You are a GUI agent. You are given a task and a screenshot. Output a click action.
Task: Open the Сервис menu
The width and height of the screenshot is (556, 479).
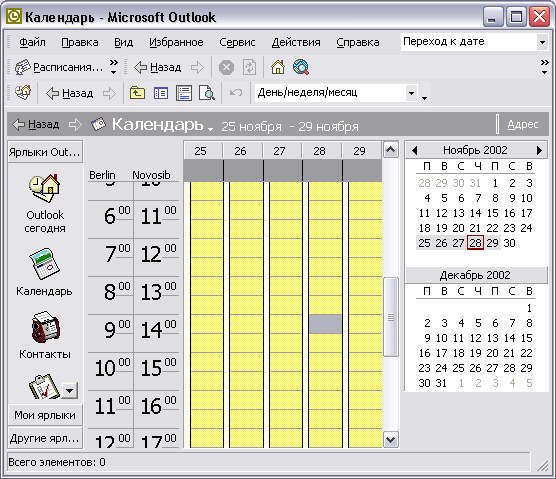coord(237,42)
